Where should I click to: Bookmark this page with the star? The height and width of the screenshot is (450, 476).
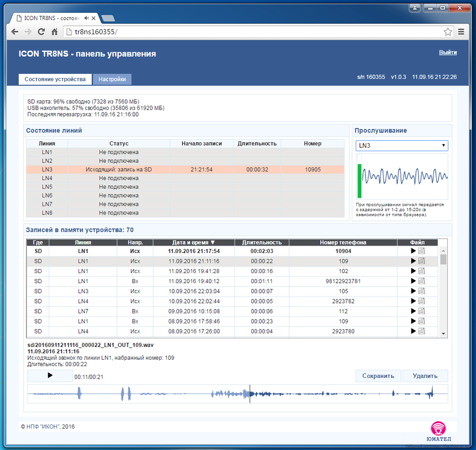[x=447, y=32]
